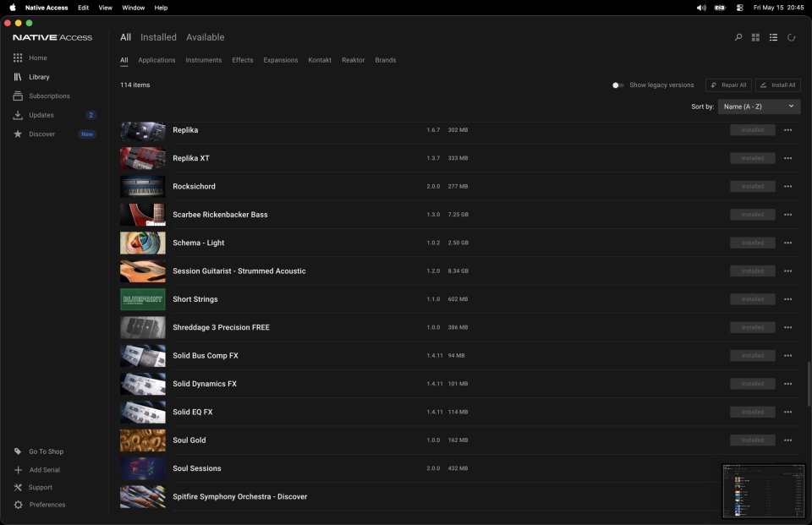Click the volume icon in menu bar
This screenshot has height=525, width=812.
tap(701, 8)
